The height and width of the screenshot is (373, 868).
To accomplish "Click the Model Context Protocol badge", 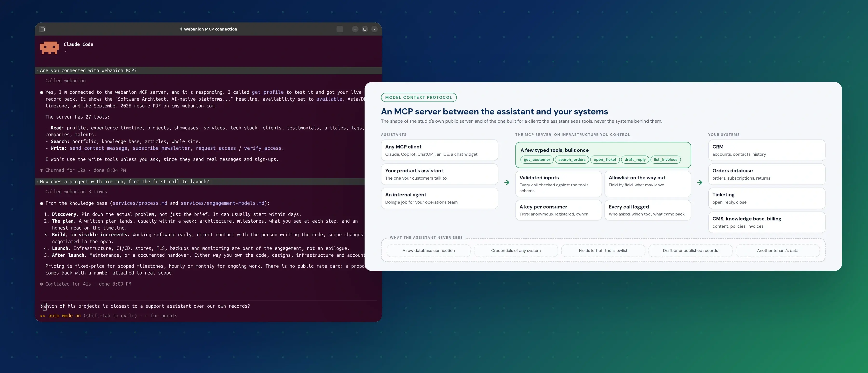I will pos(419,98).
